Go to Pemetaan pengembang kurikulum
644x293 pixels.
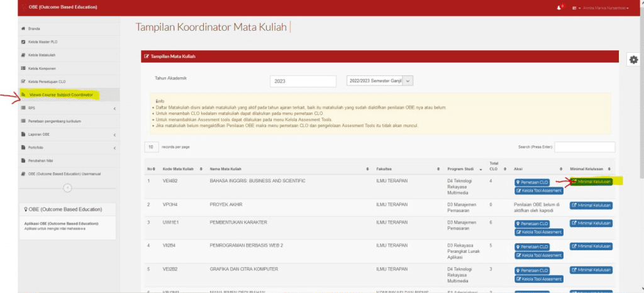[x=55, y=121]
